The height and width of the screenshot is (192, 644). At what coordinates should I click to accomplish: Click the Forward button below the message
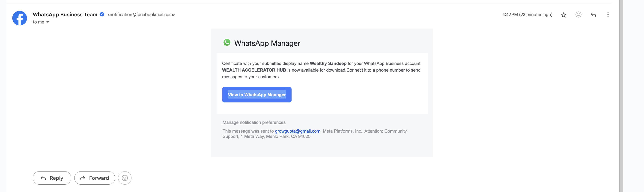[x=95, y=178]
